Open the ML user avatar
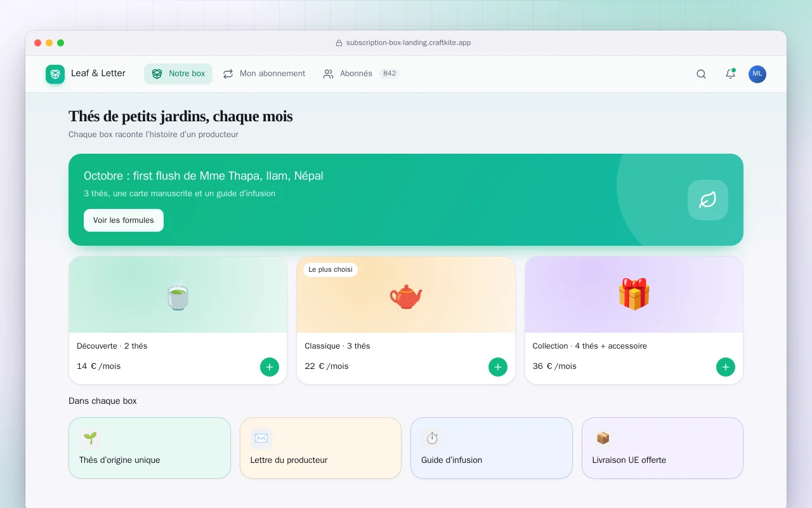Viewport: 812px width, 508px height. pos(757,74)
